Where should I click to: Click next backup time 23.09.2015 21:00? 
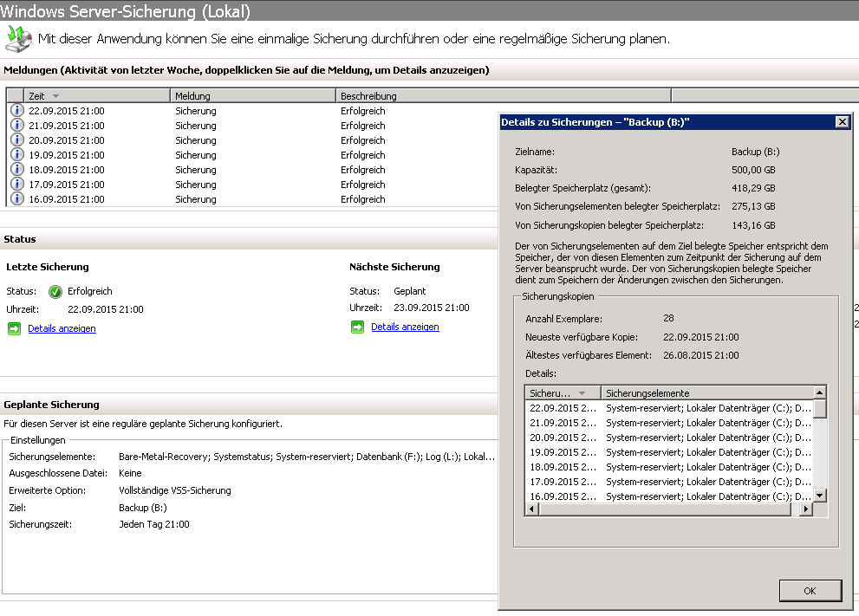431,308
